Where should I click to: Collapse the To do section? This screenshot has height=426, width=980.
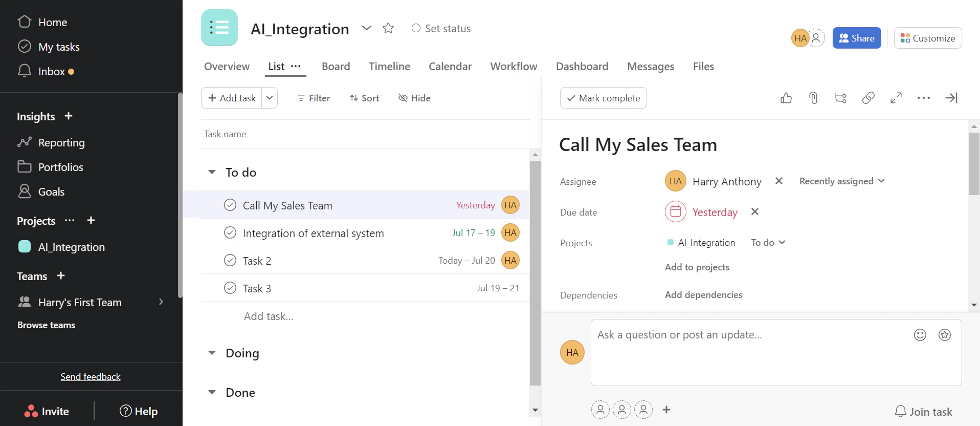coord(212,173)
